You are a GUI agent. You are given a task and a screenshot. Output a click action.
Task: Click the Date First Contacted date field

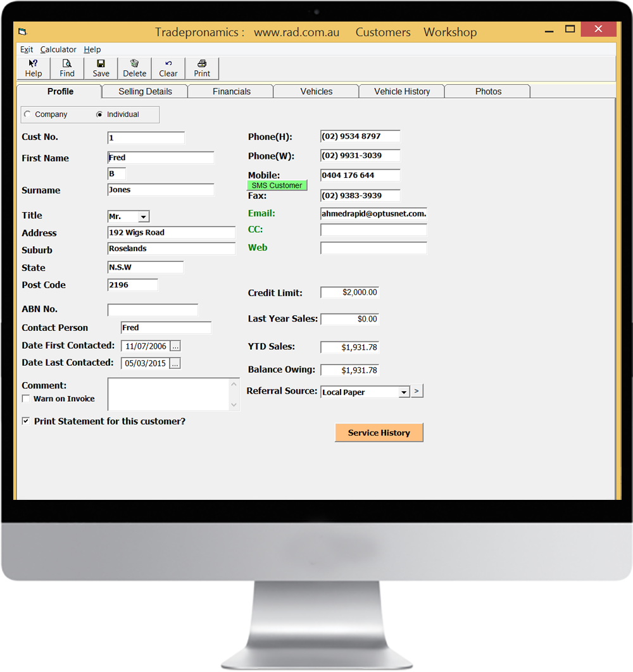(146, 346)
